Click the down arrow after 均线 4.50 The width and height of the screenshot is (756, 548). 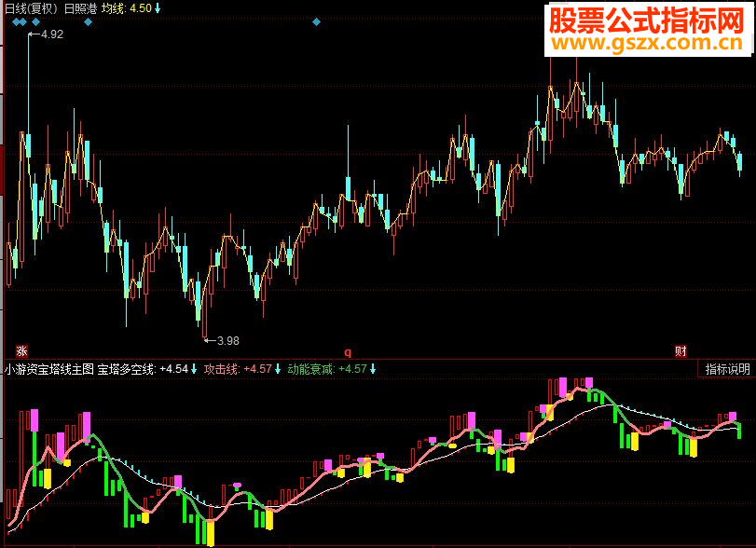158,8
